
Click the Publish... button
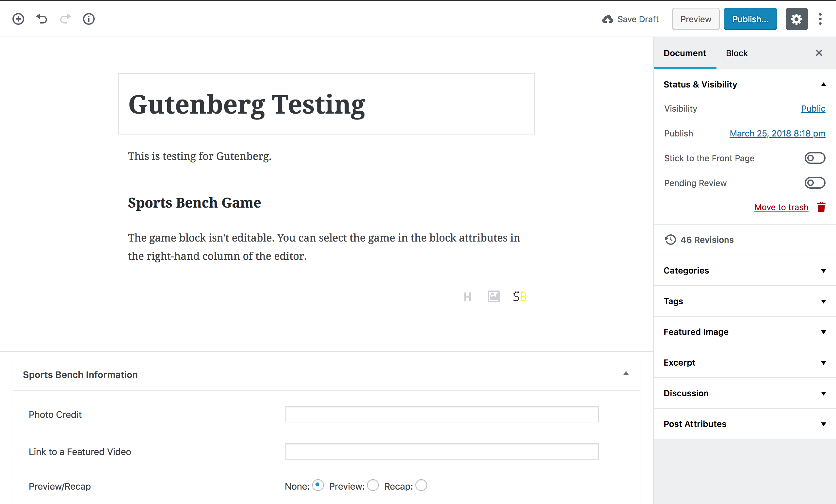click(750, 19)
